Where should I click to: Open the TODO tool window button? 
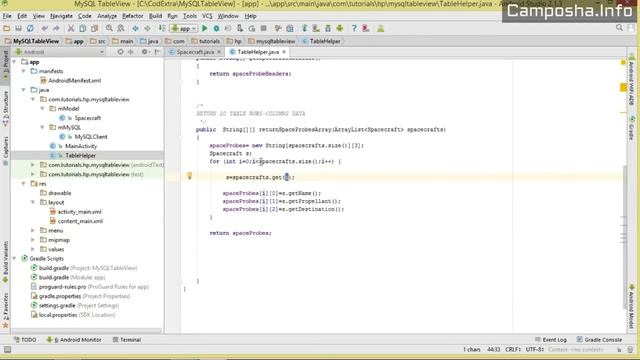[x=25, y=340]
